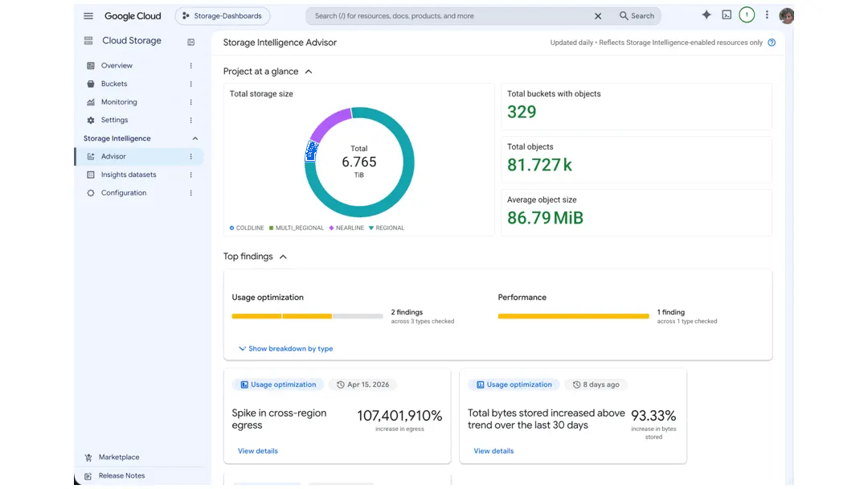Open the user account avatar
868x489 pixels.
tap(786, 15)
